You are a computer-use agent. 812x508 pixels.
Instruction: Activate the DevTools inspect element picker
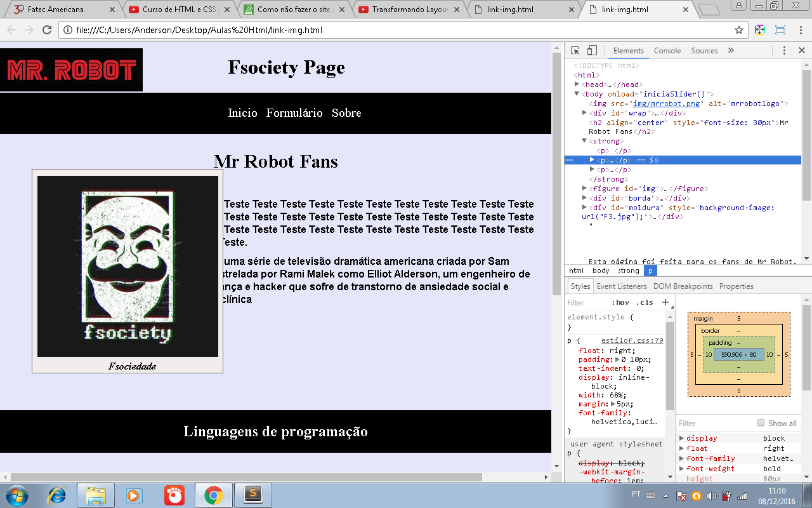coord(575,51)
